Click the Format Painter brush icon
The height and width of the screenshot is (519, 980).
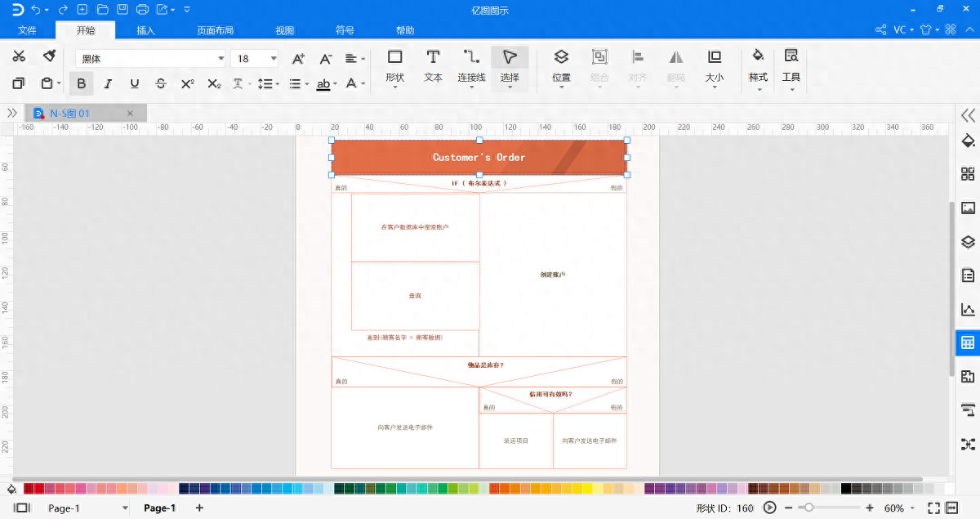coord(49,56)
